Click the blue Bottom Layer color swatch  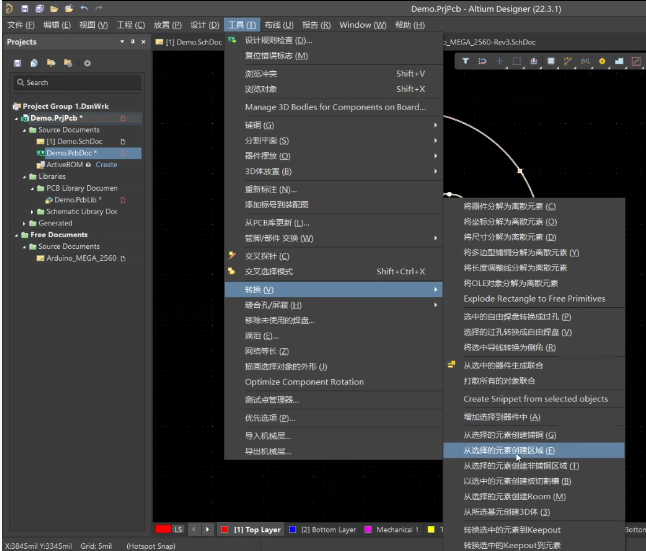click(293, 530)
